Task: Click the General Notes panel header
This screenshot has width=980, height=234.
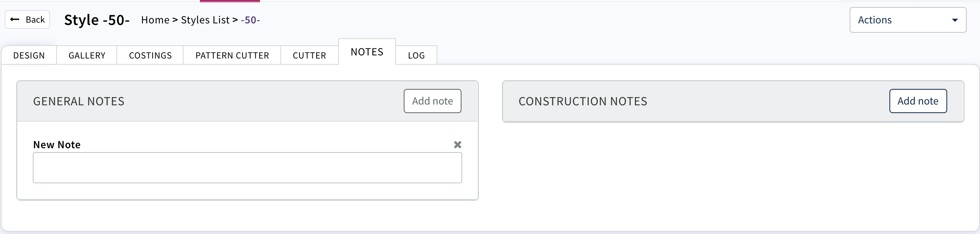Action: click(x=78, y=101)
